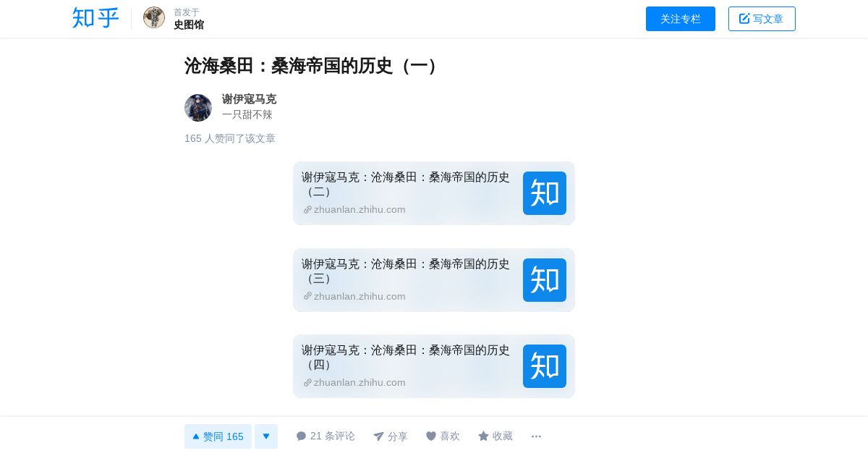Image resolution: width=868 pixels, height=456 pixels.
Task: Click the downvote arrow button
Action: (266, 436)
